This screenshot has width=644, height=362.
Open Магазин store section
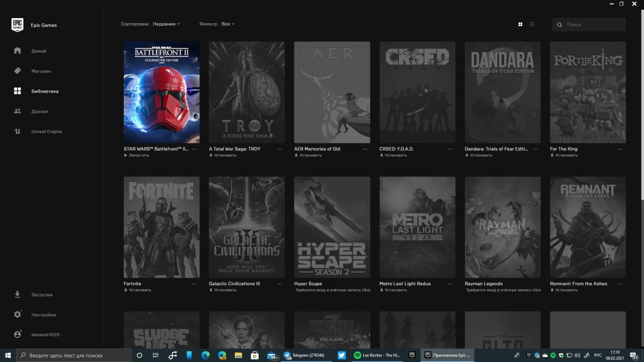pyautogui.click(x=41, y=71)
